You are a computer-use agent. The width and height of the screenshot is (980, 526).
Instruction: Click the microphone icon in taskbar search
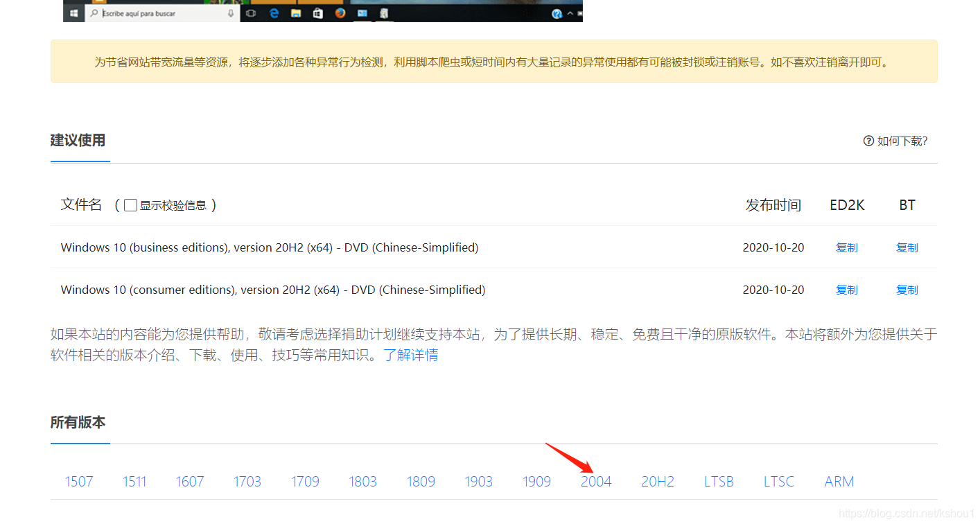click(230, 13)
